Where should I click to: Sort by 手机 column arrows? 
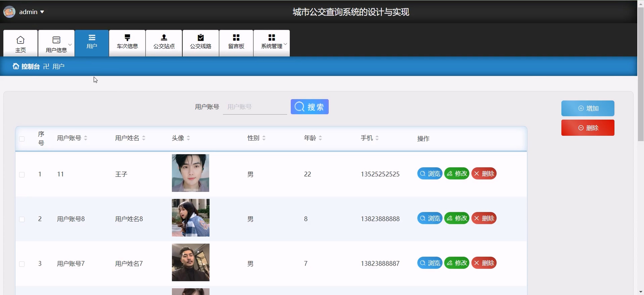click(377, 138)
